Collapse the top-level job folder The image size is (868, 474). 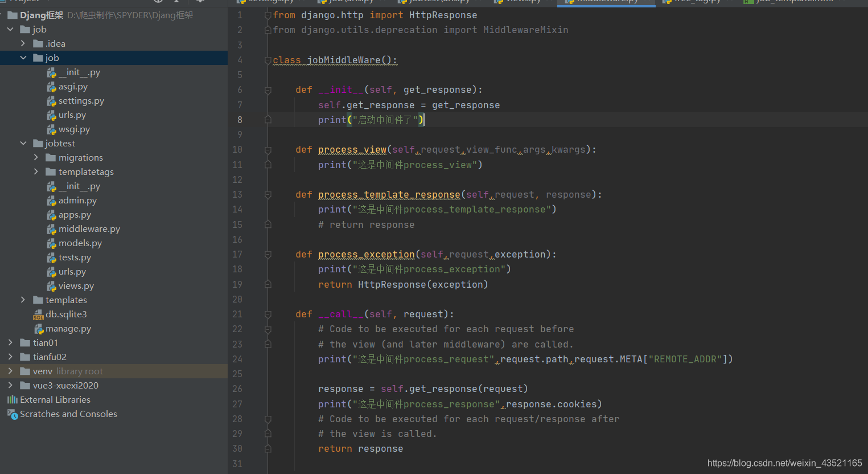click(x=10, y=29)
